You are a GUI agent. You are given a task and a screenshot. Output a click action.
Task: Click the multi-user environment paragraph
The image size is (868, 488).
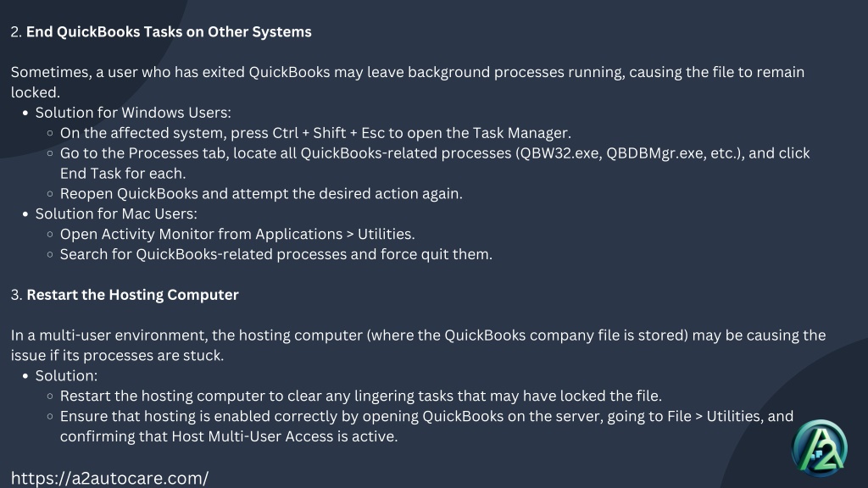(418, 346)
